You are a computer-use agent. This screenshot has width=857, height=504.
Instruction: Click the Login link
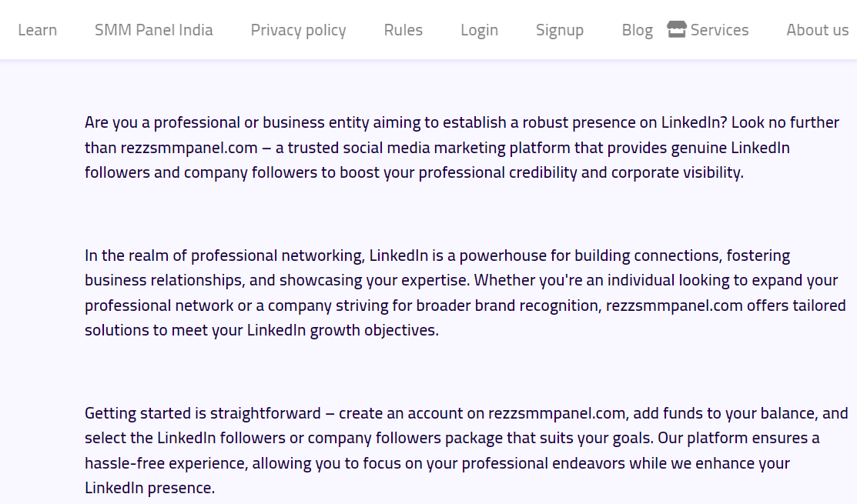(480, 31)
